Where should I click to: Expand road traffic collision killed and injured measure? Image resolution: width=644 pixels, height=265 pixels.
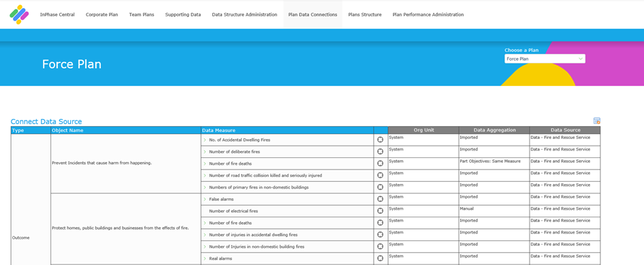point(205,176)
